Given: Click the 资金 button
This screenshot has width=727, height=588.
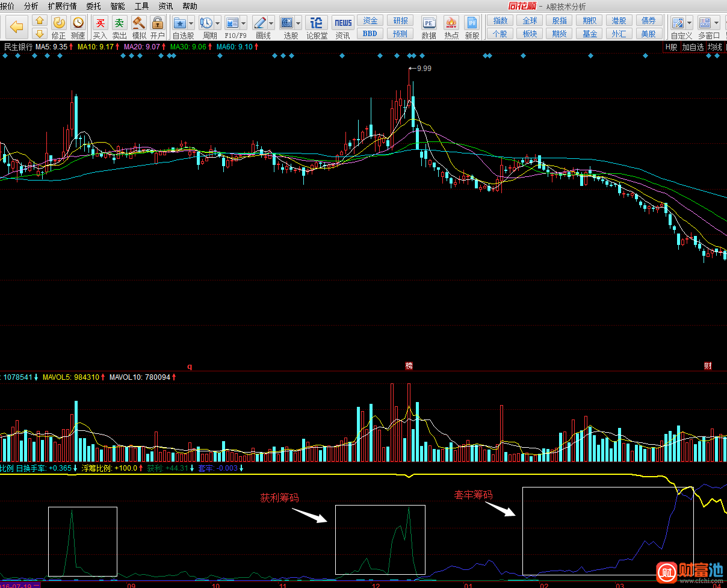Looking at the screenshot, I should coord(370,20).
